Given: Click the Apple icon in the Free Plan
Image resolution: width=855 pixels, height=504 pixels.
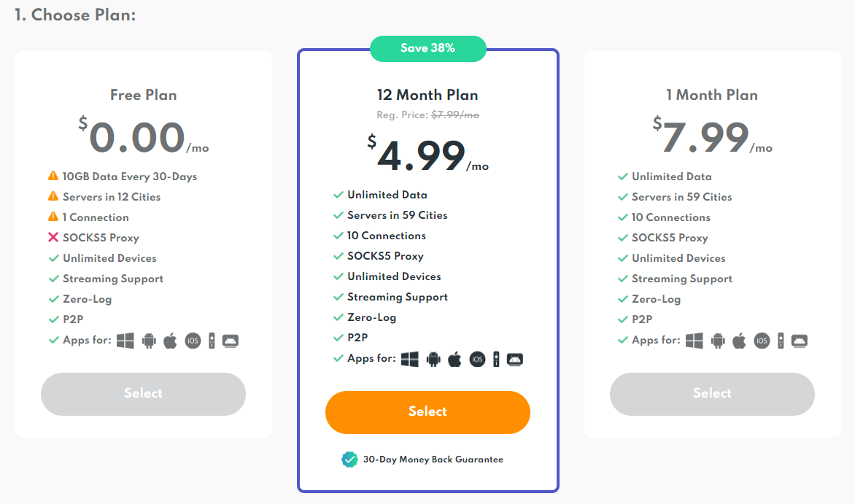Looking at the screenshot, I should 170,341.
